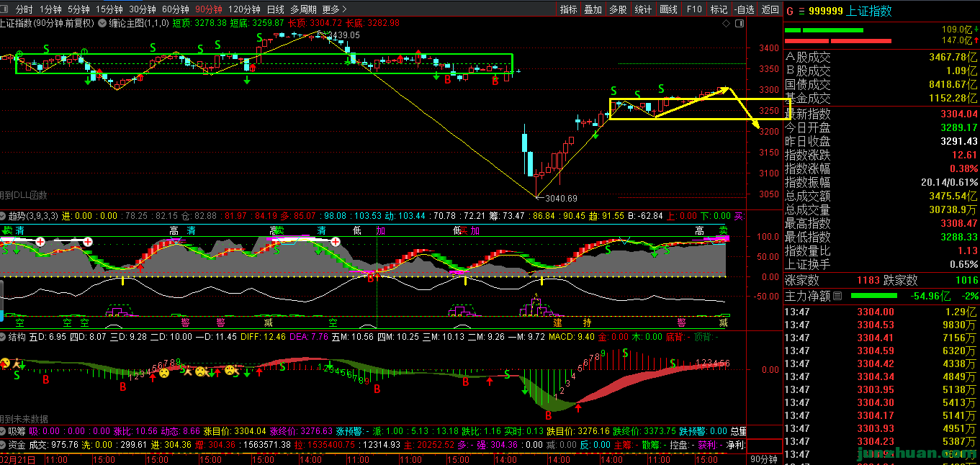Open the 画线 drawing tools
980x465 pixels.
668,9
